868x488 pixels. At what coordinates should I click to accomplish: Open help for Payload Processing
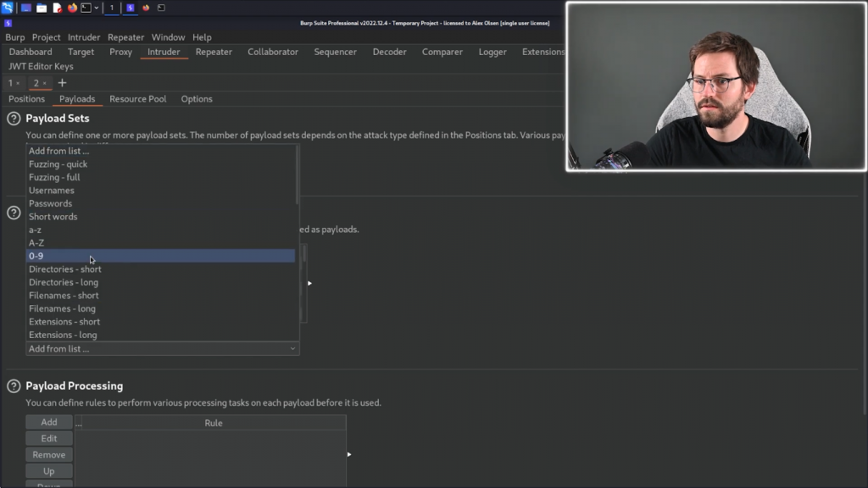[14, 386]
